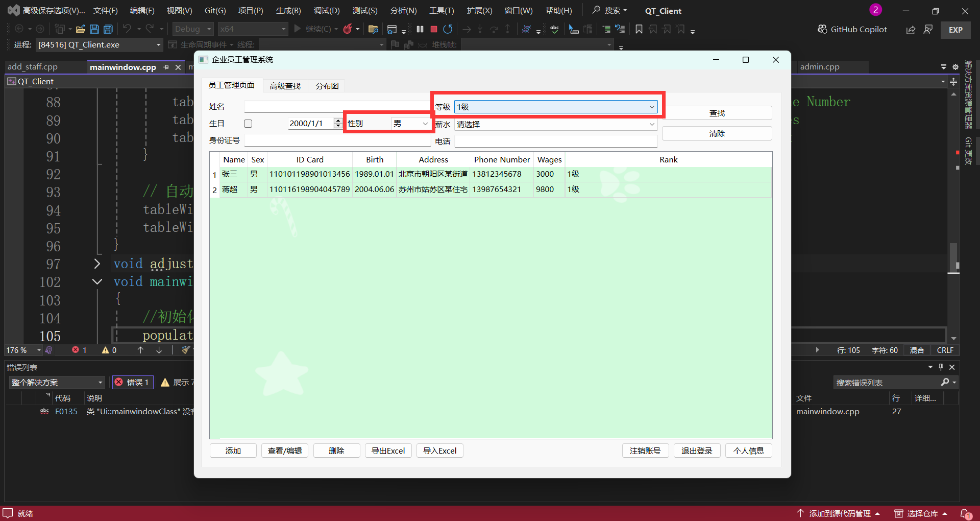Click the Hot Reload flame icon

tap(348, 29)
